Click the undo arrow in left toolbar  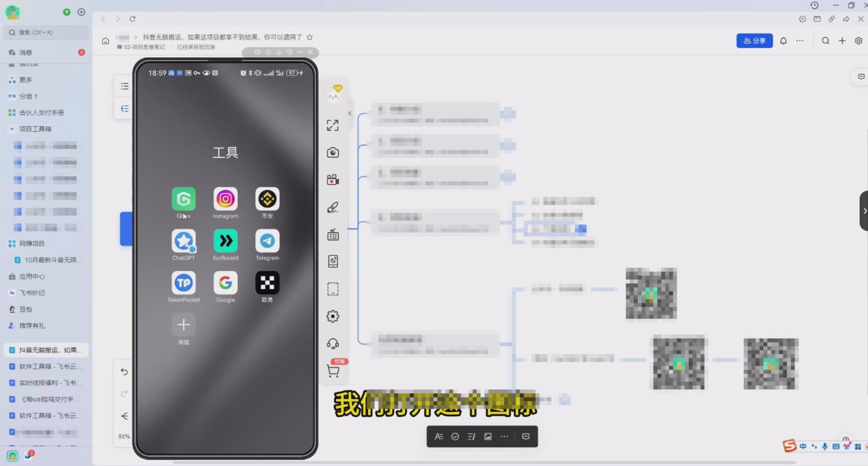click(125, 372)
